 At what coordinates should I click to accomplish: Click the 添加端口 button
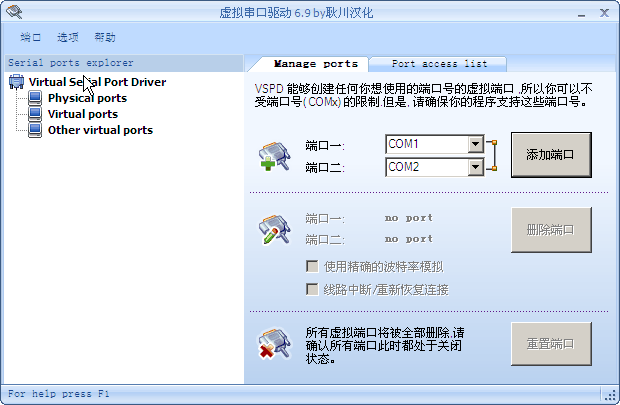point(551,155)
